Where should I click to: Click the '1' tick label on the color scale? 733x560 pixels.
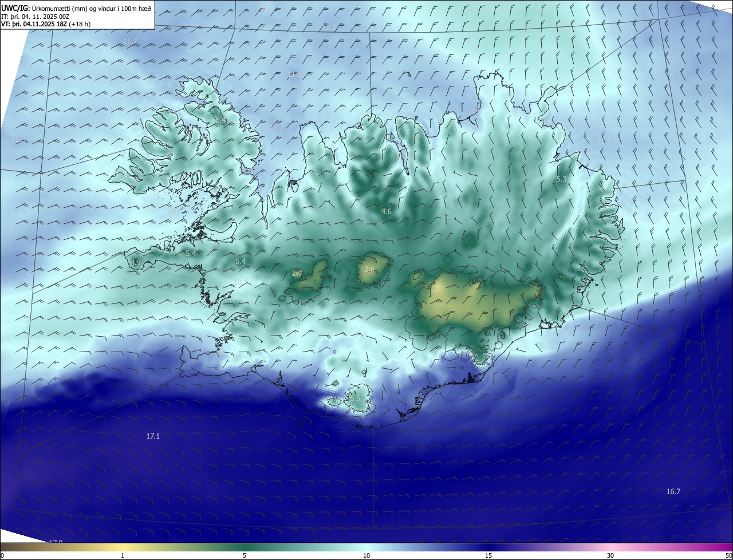click(x=123, y=555)
